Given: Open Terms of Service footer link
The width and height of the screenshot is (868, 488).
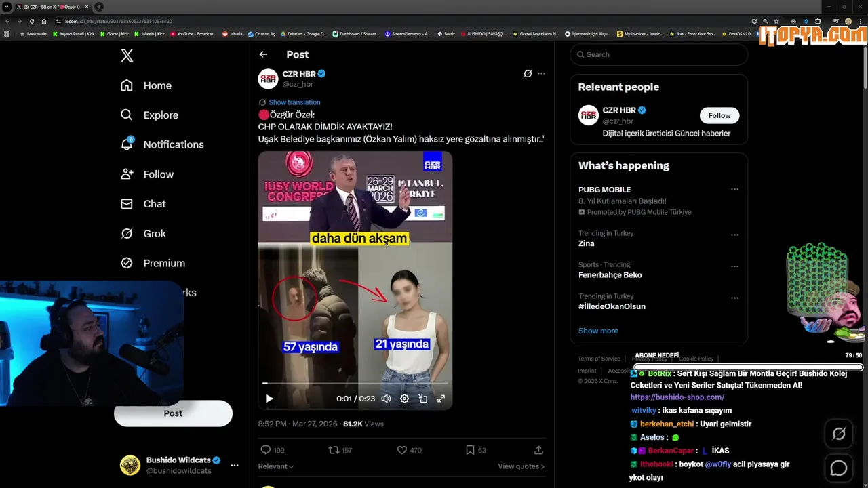Looking at the screenshot, I should (599, 359).
